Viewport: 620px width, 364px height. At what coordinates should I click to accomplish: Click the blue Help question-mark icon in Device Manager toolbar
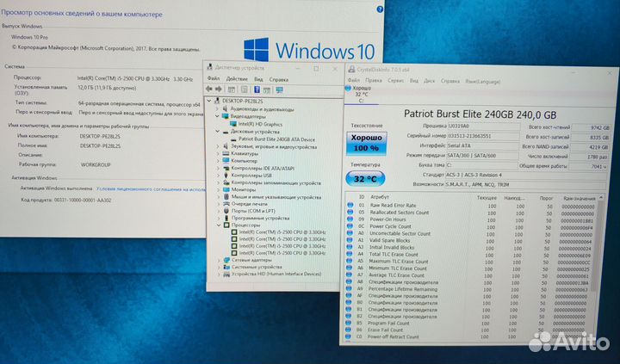click(257, 89)
